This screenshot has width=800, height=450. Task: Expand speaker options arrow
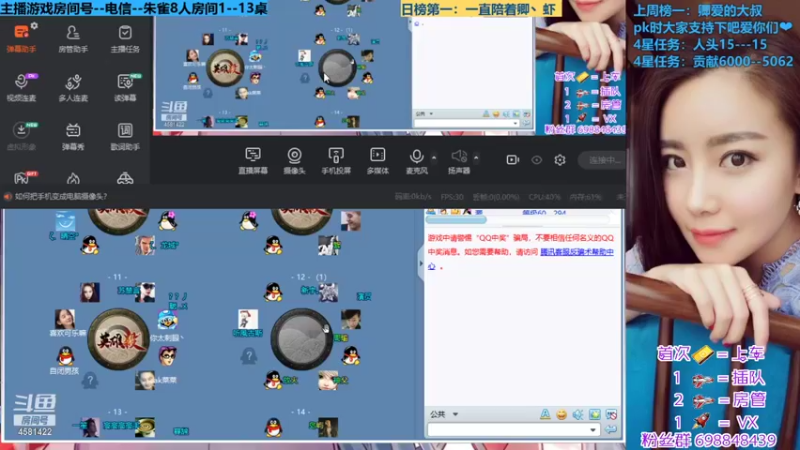click(476, 158)
